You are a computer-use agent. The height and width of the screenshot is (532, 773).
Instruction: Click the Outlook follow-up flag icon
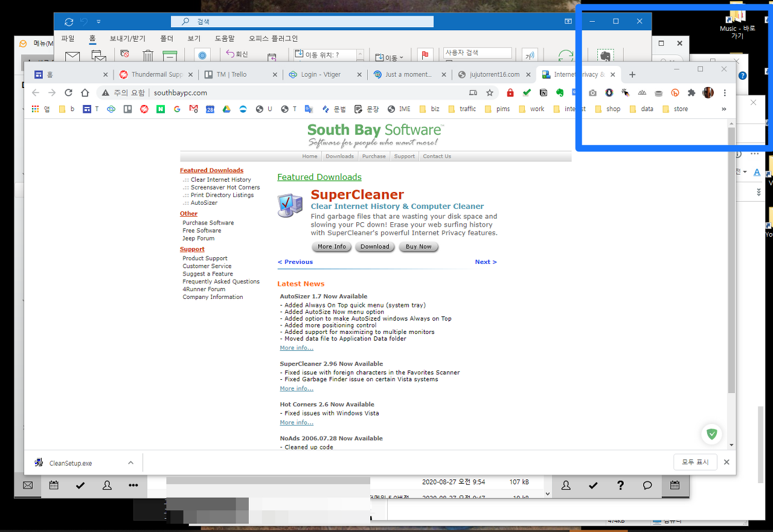click(x=425, y=55)
